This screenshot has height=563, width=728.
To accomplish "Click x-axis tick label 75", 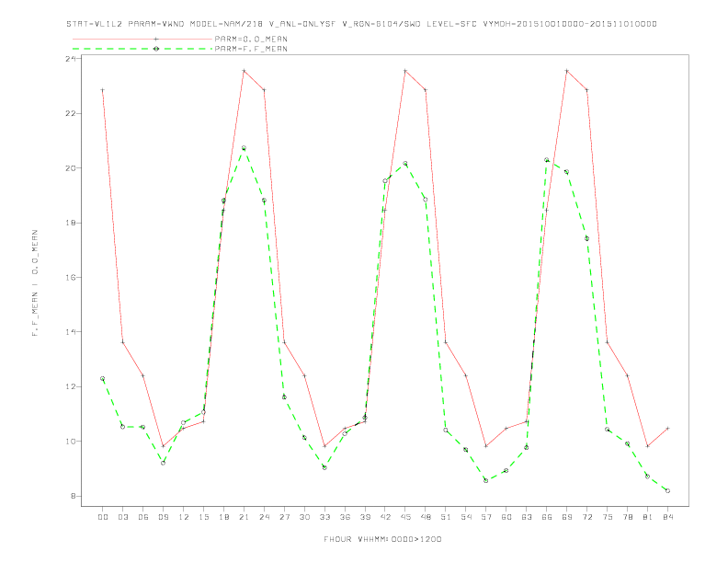I will coord(608,517).
